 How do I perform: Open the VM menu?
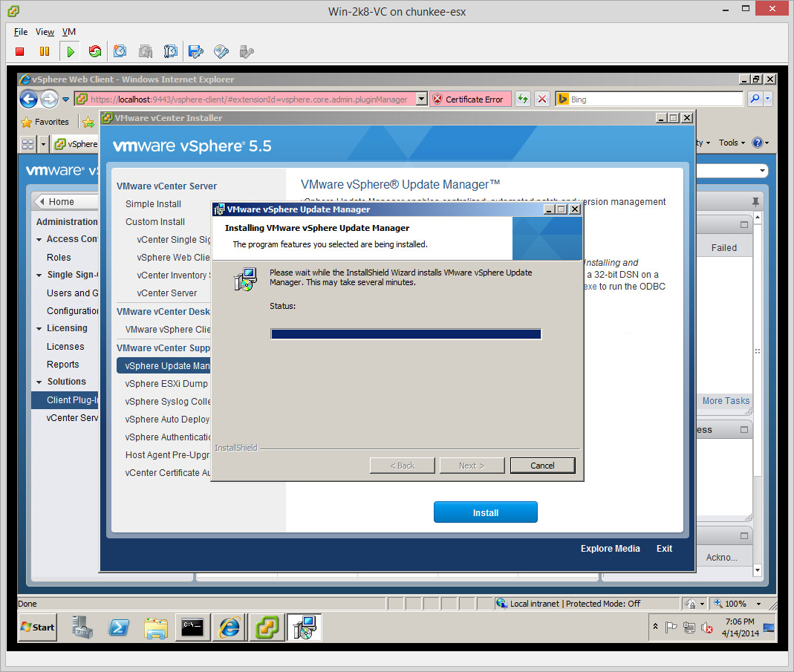click(68, 32)
